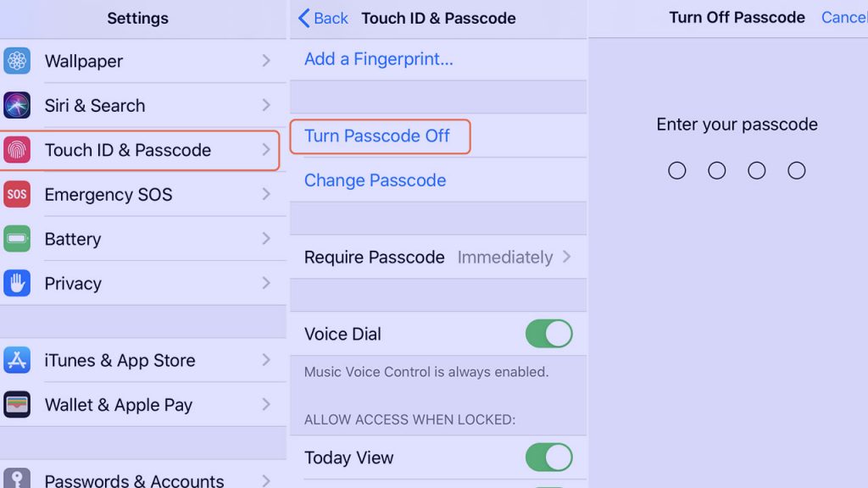868x488 pixels.
Task: Disable the Voice Dial switch
Action: 548,334
